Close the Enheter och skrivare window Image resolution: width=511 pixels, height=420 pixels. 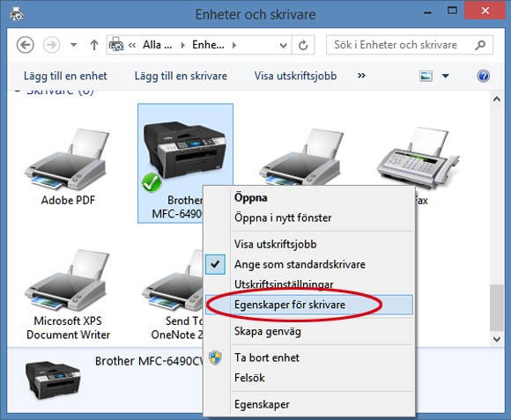point(485,11)
